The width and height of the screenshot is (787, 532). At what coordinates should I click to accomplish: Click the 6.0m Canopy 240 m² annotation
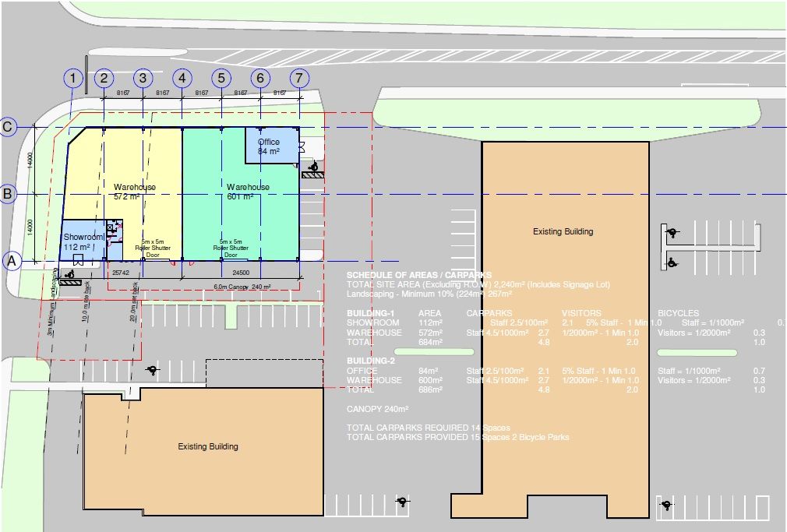(x=242, y=287)
